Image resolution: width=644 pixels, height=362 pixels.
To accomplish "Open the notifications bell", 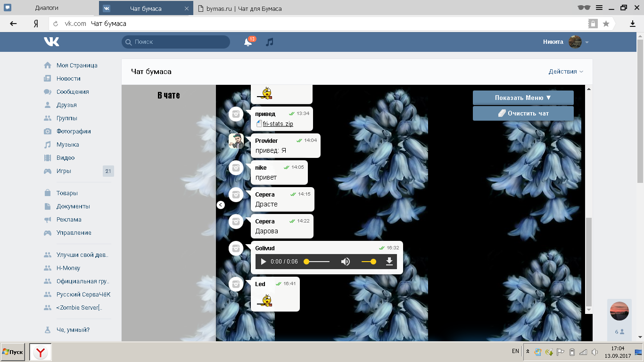I will tap(248, 42).
